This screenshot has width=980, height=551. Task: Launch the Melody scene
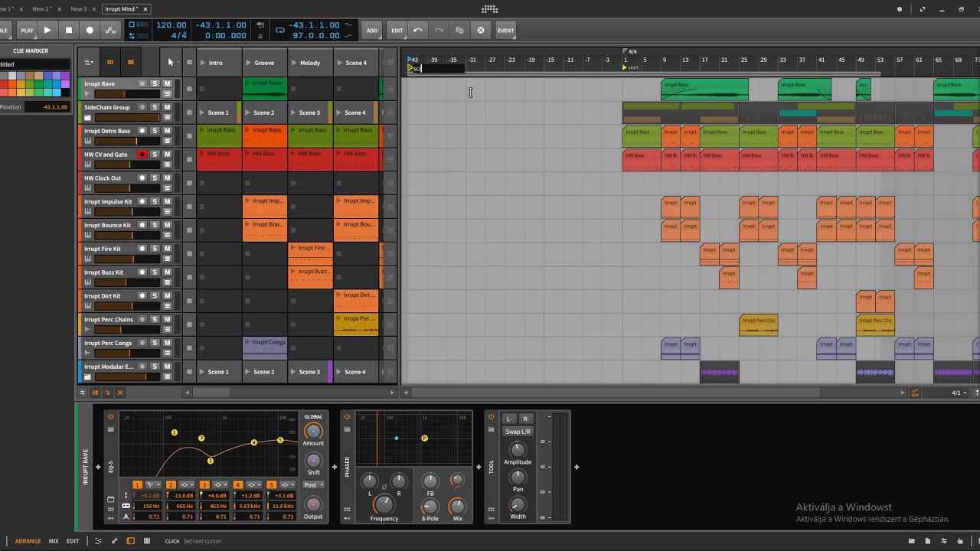294,63
